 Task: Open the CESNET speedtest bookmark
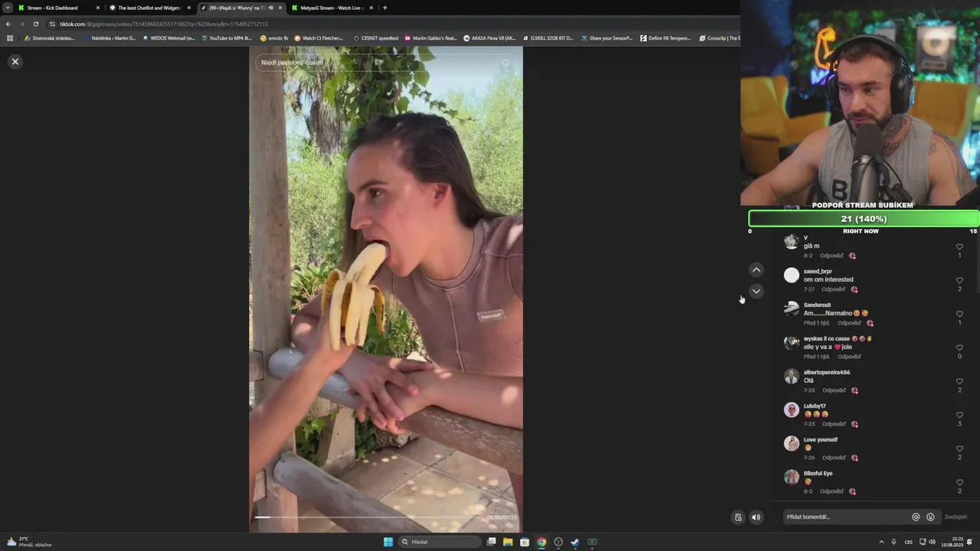pos(376,38)
